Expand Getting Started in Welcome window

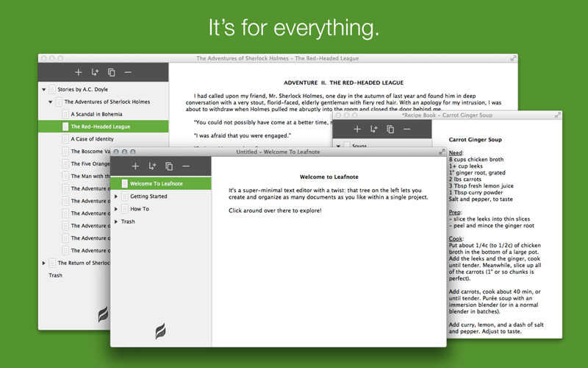click(116, 196)
